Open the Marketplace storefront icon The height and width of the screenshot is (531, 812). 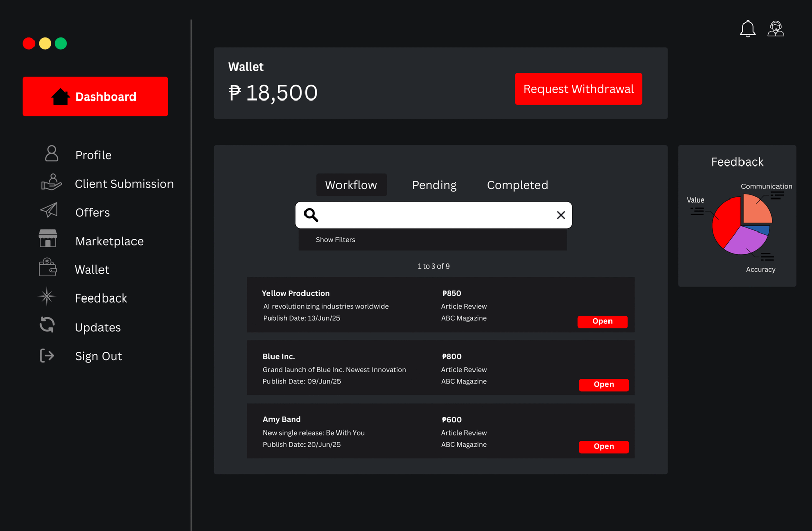click(x=48, y=238)
